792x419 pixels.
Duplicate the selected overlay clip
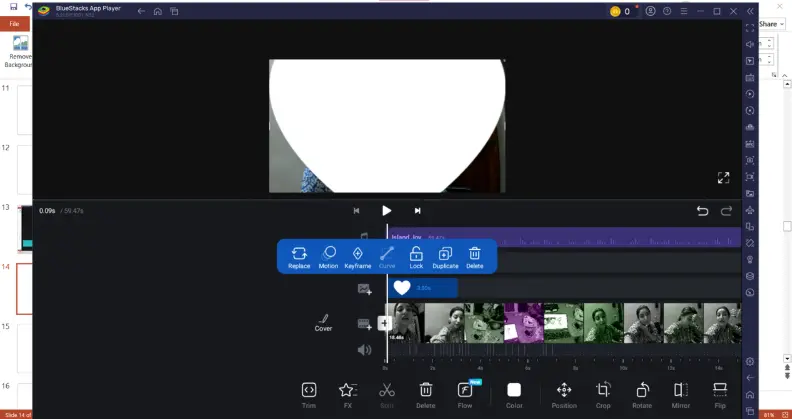pos(445,256)
